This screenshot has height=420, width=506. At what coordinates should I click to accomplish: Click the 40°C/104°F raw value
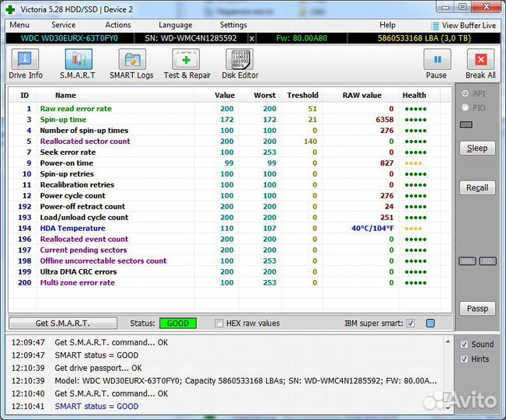pyautogui.click(x=372, y=228)
